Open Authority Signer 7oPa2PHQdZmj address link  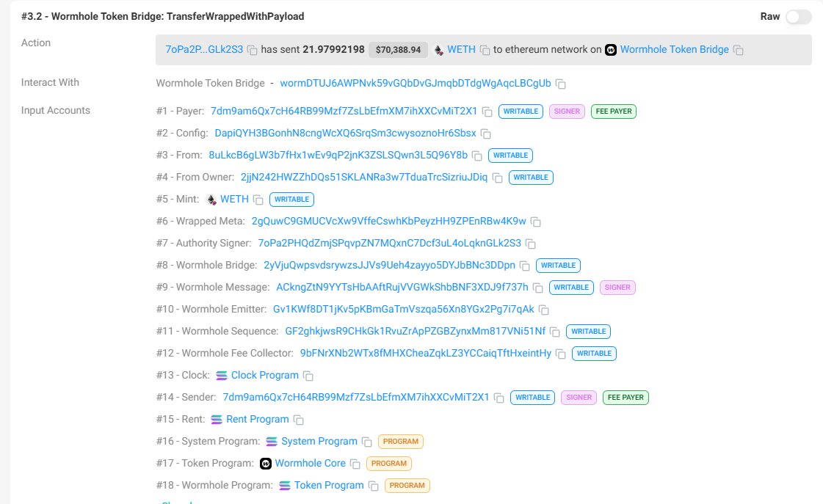(389, 243)
